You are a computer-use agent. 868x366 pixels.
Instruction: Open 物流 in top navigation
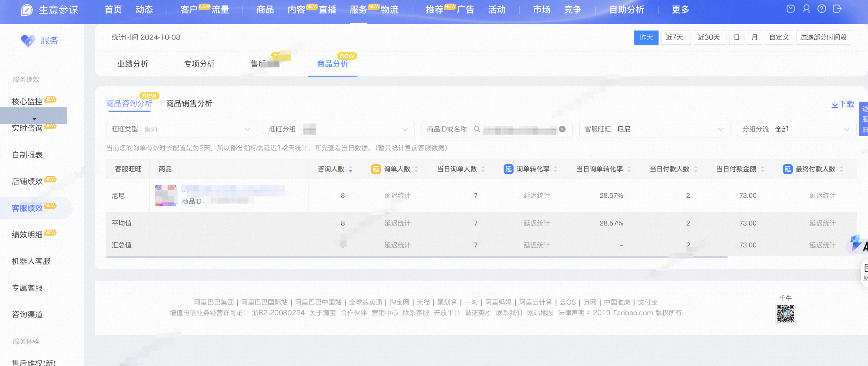390,10
